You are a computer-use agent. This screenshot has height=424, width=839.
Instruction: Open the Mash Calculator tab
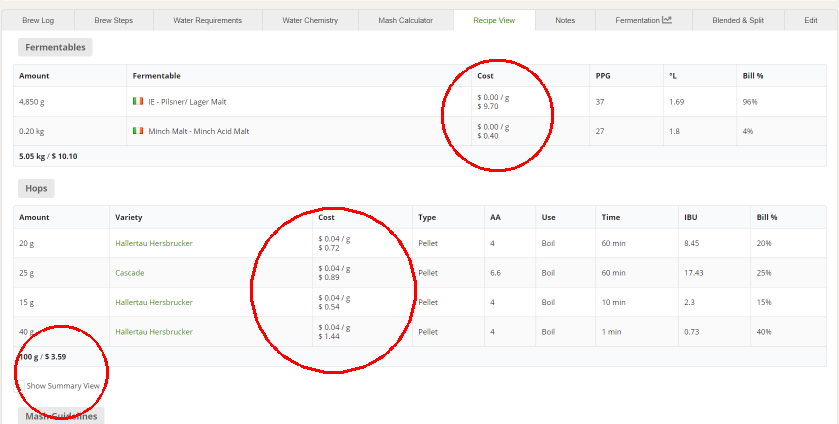pos(406,20)
